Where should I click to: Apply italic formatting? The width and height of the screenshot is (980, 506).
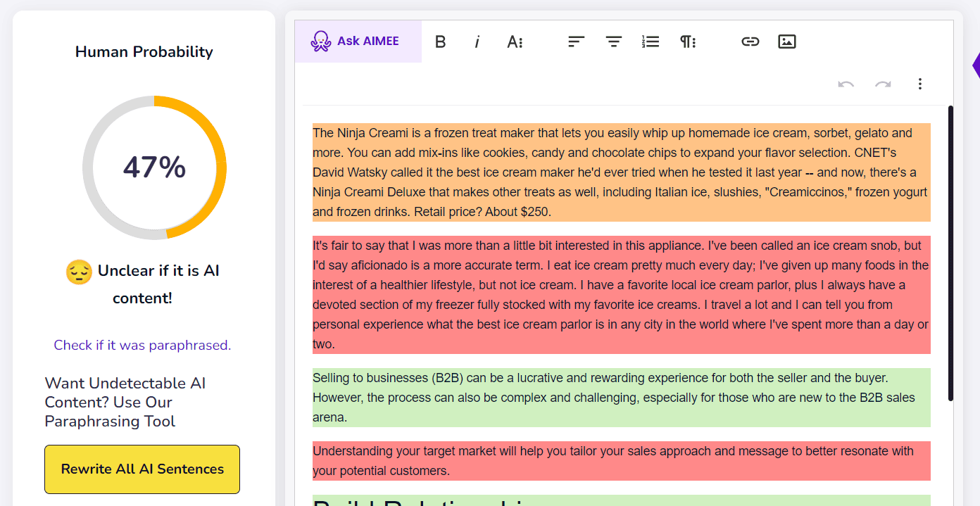[477, 42]
